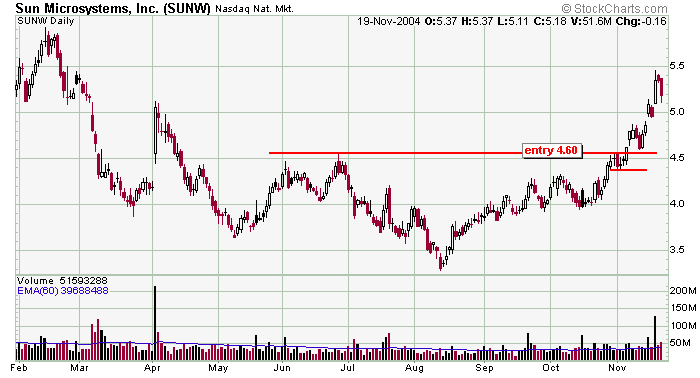Click the volume value 'V:51.6M'
The height and width of the screenshot is (378, 700).
[592, 21]
